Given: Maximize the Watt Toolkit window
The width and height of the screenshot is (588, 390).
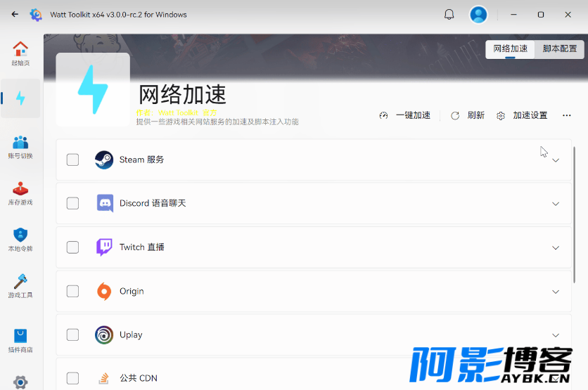Looking at the screenshot, I should pos(541,15).
